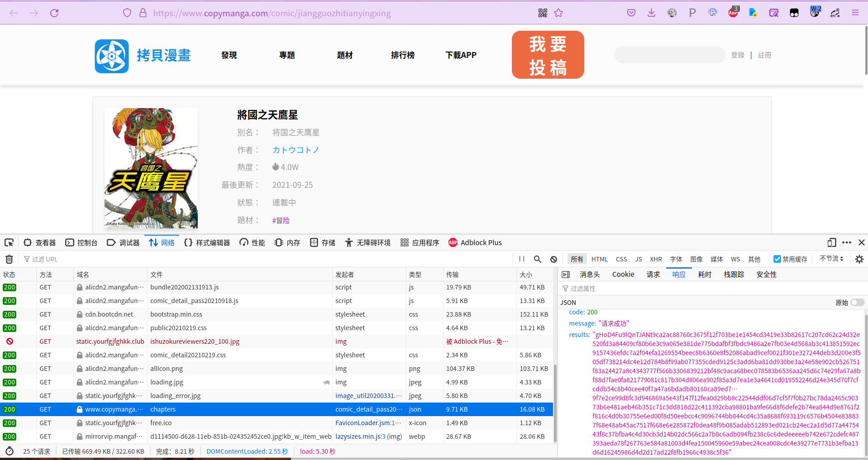Viewport: 868px width, 460px height.
Task: Open the customize DevTools meatball menu
Action: (847, 242)
